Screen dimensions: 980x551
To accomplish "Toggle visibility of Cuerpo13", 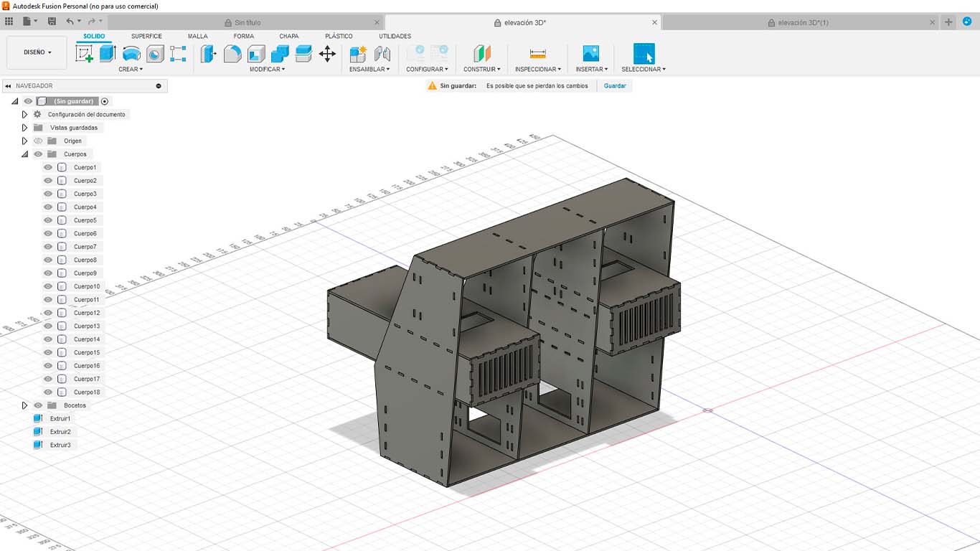I will click(48, 326).
